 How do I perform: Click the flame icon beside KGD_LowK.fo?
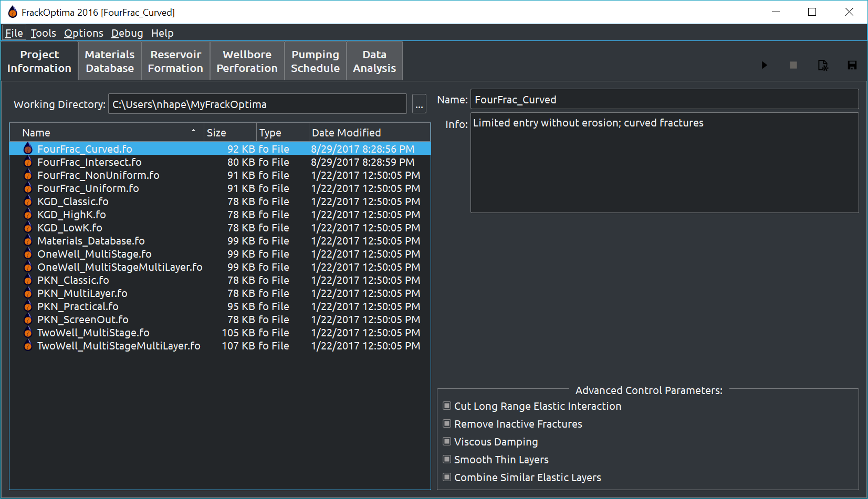[x=28, y=227]
